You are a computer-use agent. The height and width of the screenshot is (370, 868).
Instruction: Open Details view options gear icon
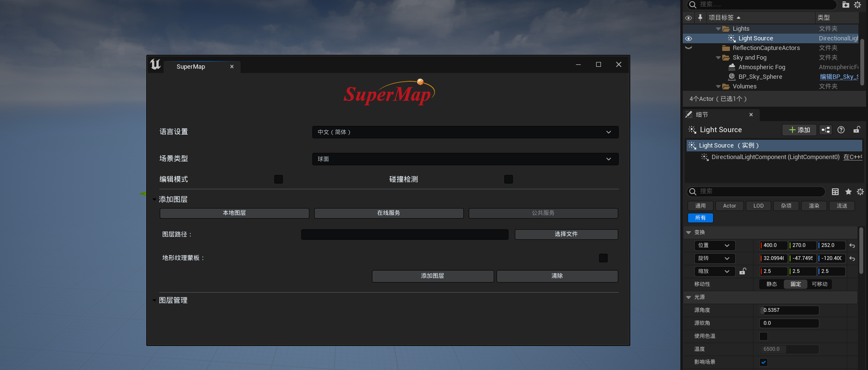pyautogui.click(x=860, y=192)
